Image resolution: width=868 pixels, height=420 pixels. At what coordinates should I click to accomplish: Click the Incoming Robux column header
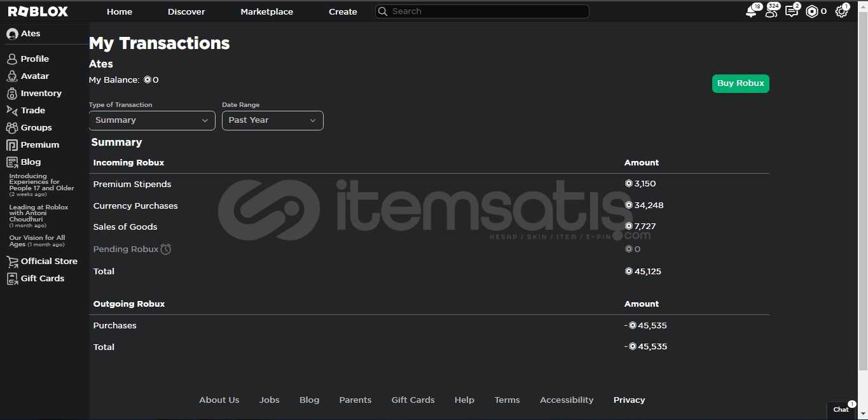coord(129,163)
